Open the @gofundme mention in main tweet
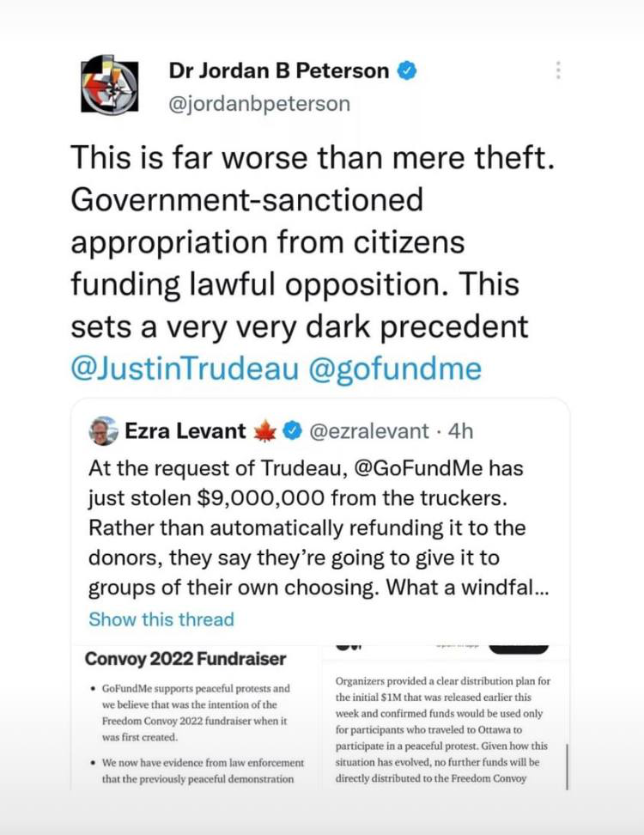 pyautogui.click(x=394, y=369)
